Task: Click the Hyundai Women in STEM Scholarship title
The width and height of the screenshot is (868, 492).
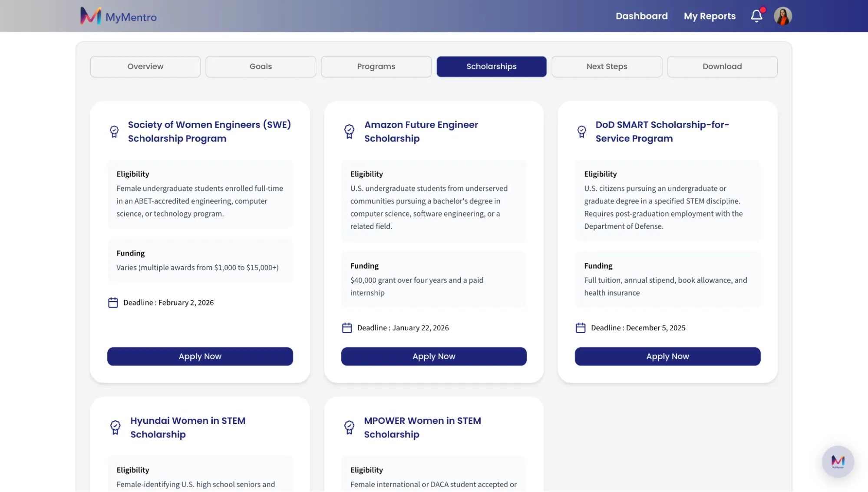Action: point(188,427)
